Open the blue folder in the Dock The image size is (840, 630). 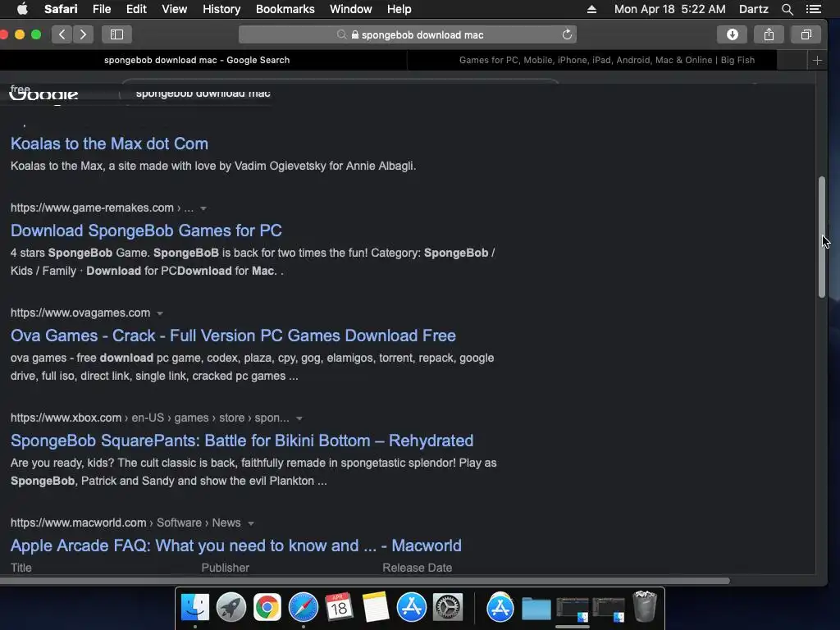point(536,608)
